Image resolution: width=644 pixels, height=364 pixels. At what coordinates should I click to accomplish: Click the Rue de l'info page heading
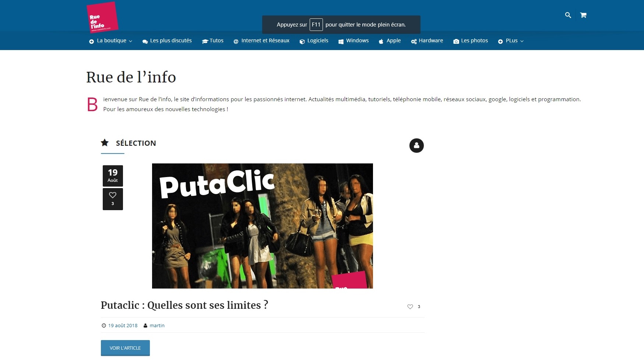pyautogui.click(x=131, y=77)
